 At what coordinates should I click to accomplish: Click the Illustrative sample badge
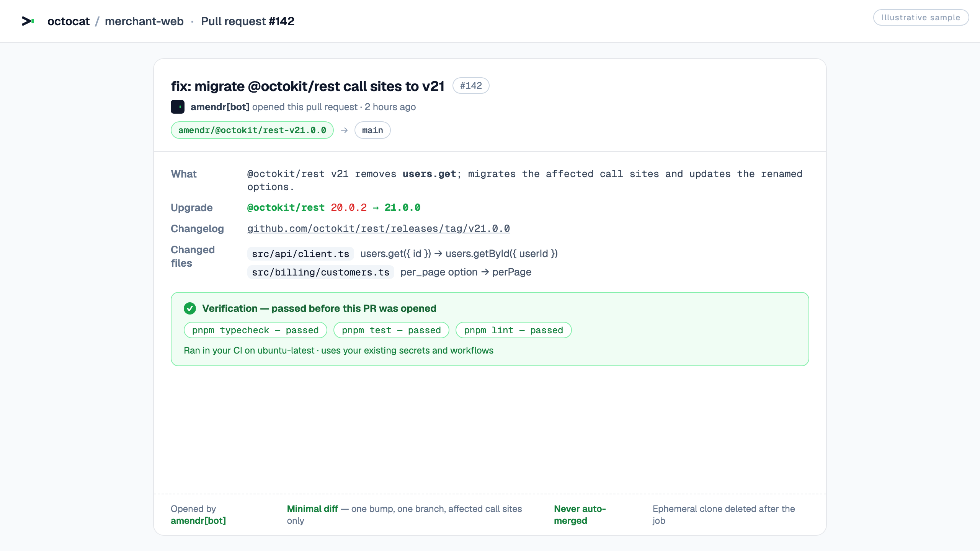pyautogui.click(x=921, y=18)
